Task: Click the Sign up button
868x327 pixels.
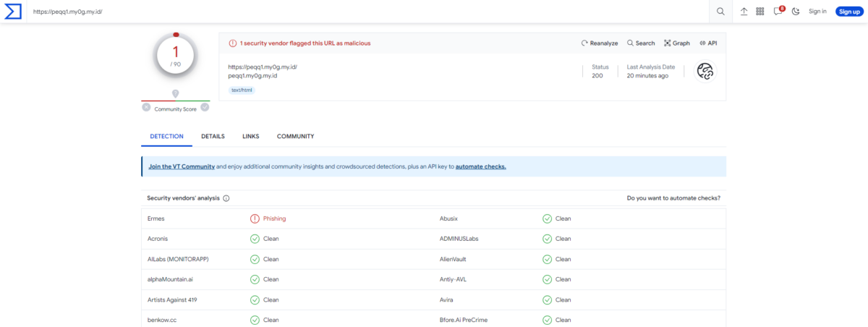Action: tap(848, 12)
